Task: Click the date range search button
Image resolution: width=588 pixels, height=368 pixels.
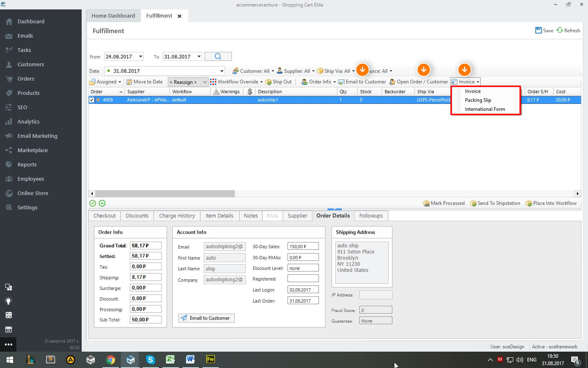Action: 218,56
